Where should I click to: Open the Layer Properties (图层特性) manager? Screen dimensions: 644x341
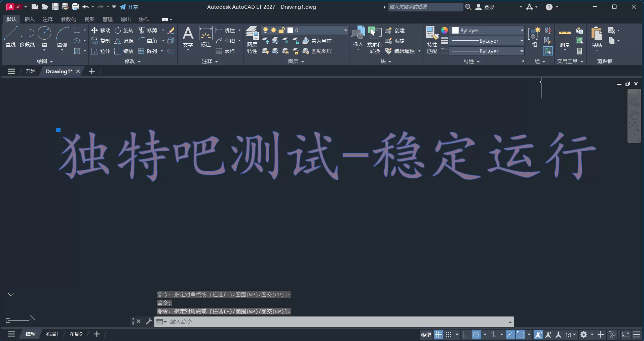tap(252, 37)
